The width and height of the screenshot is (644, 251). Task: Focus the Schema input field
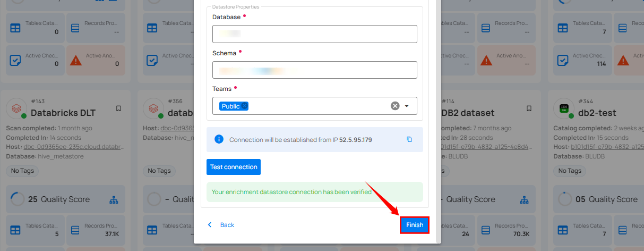314,70
